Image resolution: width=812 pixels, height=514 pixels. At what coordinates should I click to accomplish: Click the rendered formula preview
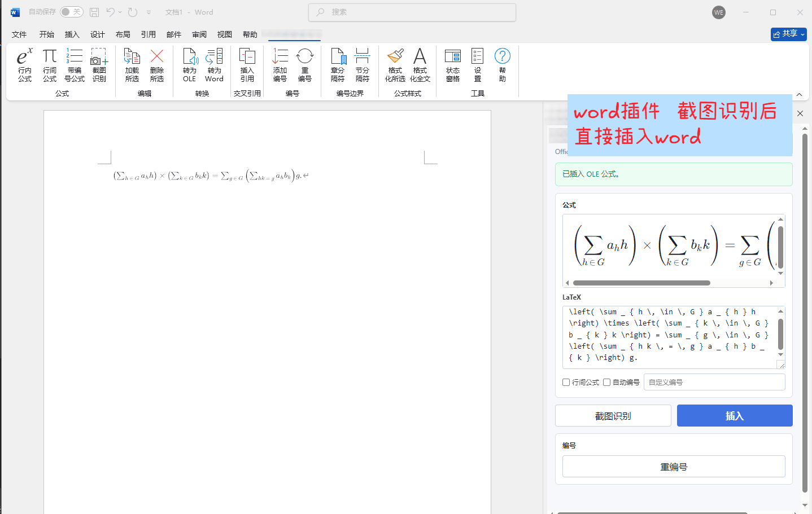point(670,247)
